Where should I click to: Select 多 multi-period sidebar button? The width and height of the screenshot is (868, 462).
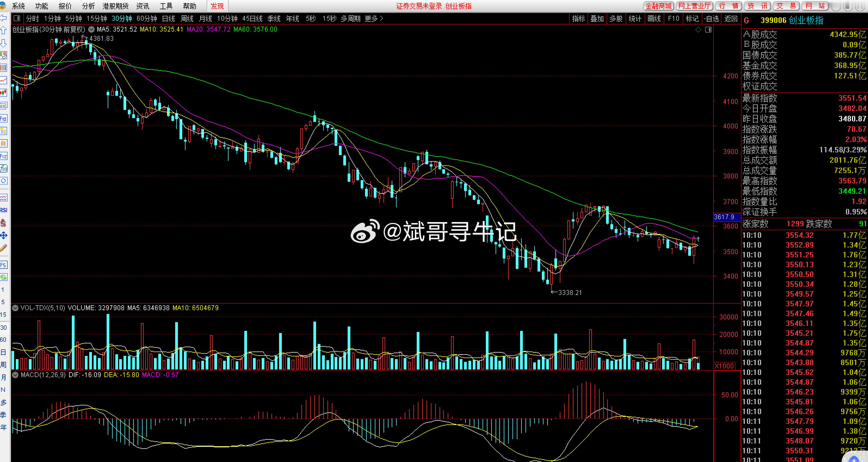coord(3,402)
